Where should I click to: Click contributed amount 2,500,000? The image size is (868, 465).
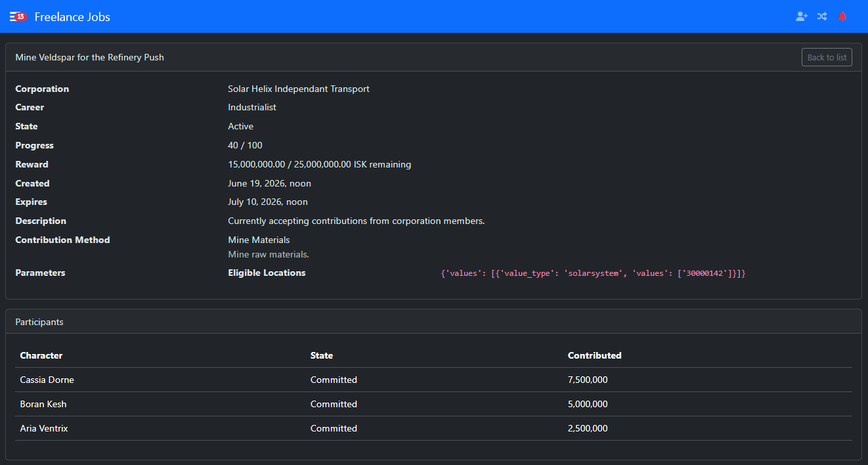click(x=588, y=428)
